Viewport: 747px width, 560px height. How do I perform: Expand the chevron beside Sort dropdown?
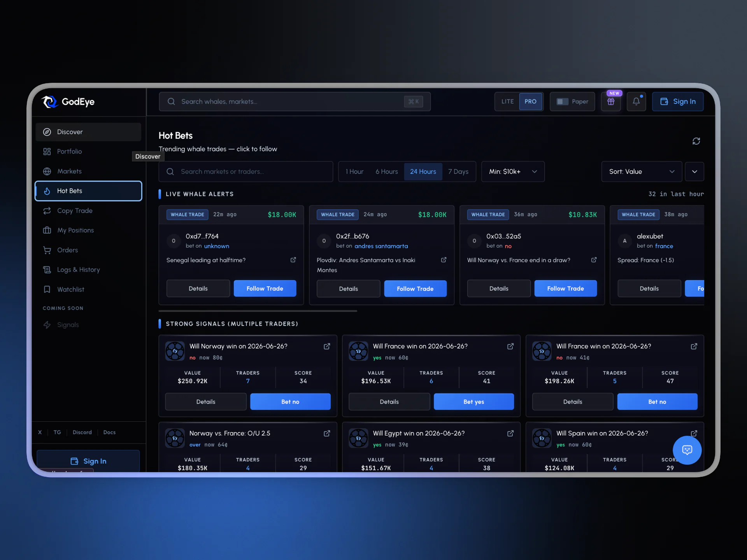click(x=694, y=171)
